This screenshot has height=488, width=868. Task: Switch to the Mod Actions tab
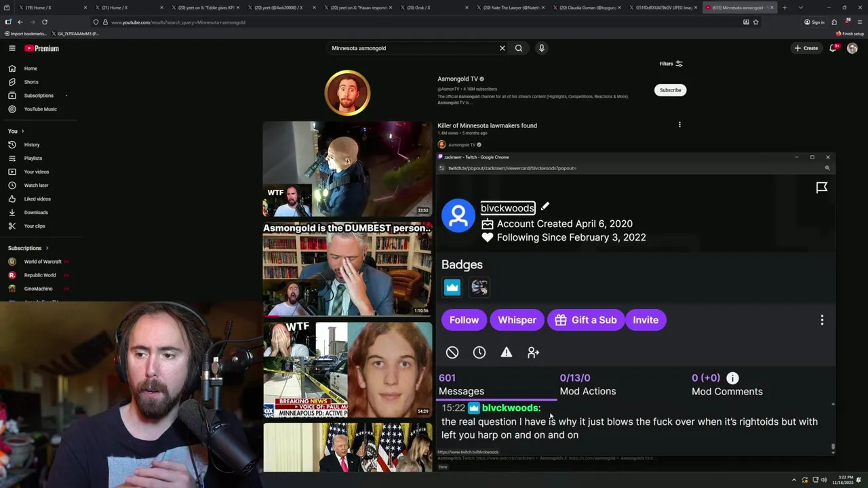pyautogui.click(x=587, y=384)
